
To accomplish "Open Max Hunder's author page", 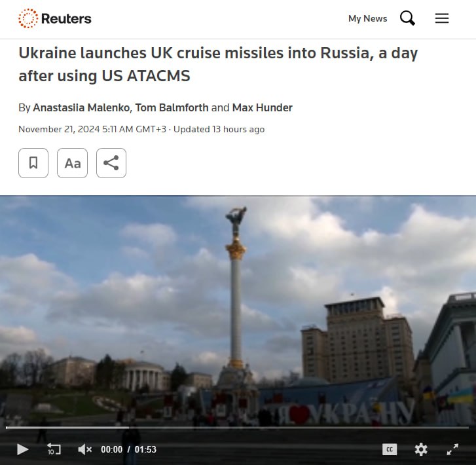I will pos(263,107).
